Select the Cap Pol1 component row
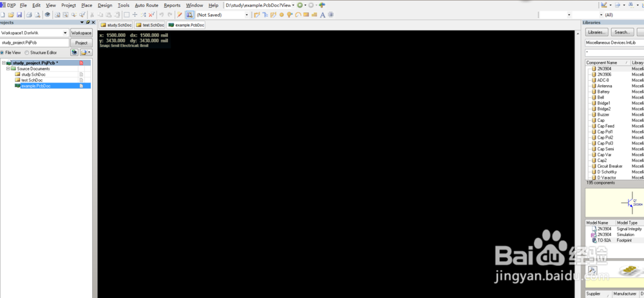The width and height of the screenshot is (644, 298). (605, 132)
